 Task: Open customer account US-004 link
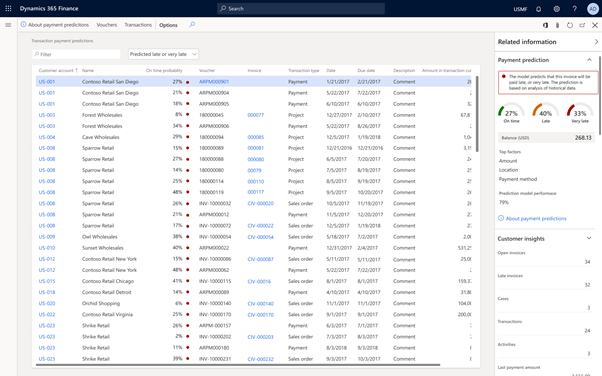[x=47, y=137]
